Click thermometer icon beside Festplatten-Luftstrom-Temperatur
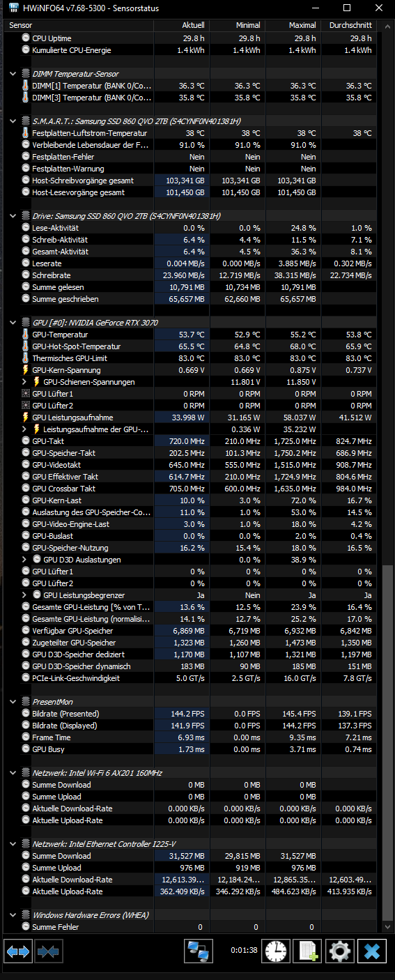 pyautogui.click(x=26, y=133)
